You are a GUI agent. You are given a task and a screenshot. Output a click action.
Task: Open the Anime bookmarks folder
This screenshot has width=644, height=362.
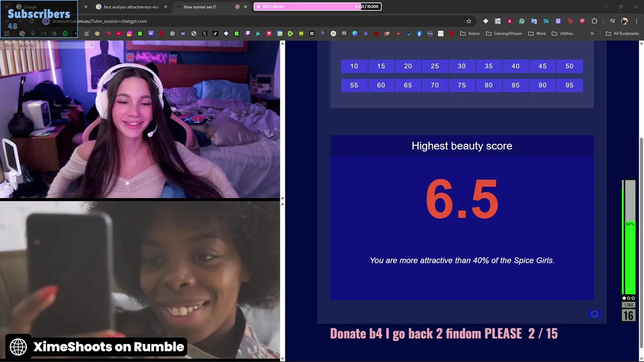(x=470, y=34)
